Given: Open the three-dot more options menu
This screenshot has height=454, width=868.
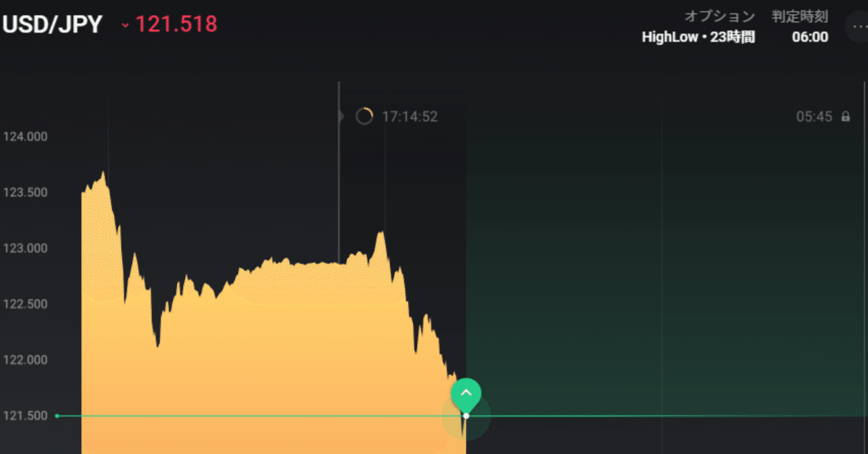Looking at the screenshot, I should click(x=858, y=27).
